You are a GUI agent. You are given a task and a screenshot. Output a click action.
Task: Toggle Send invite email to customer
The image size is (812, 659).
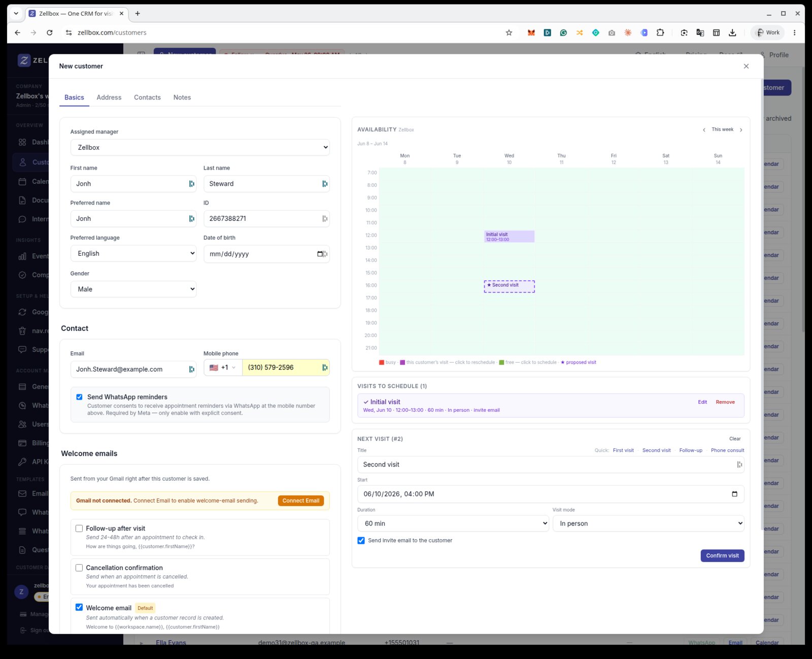coord(361,541)
